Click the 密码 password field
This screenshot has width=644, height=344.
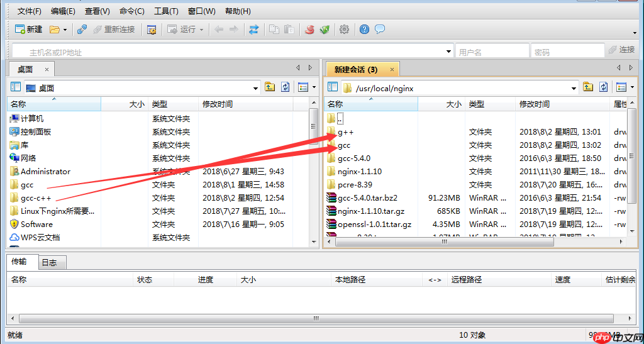(568, 51)
